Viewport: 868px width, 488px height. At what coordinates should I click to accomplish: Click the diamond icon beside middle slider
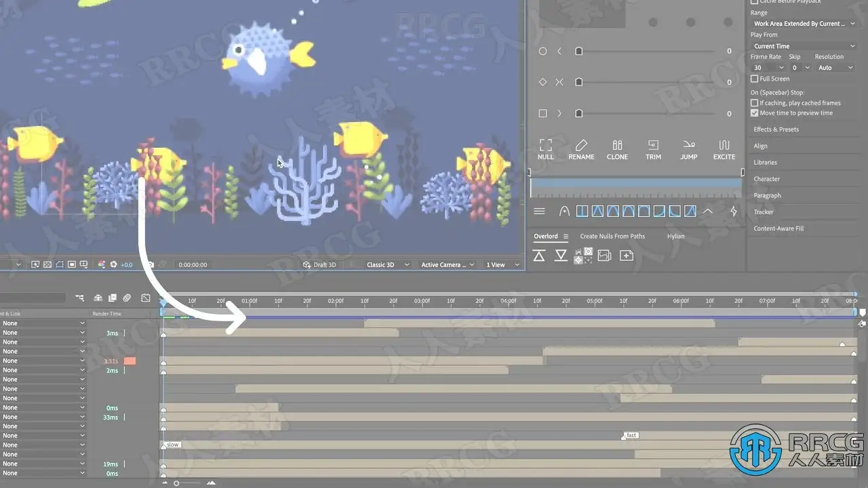tap(542, 82)
